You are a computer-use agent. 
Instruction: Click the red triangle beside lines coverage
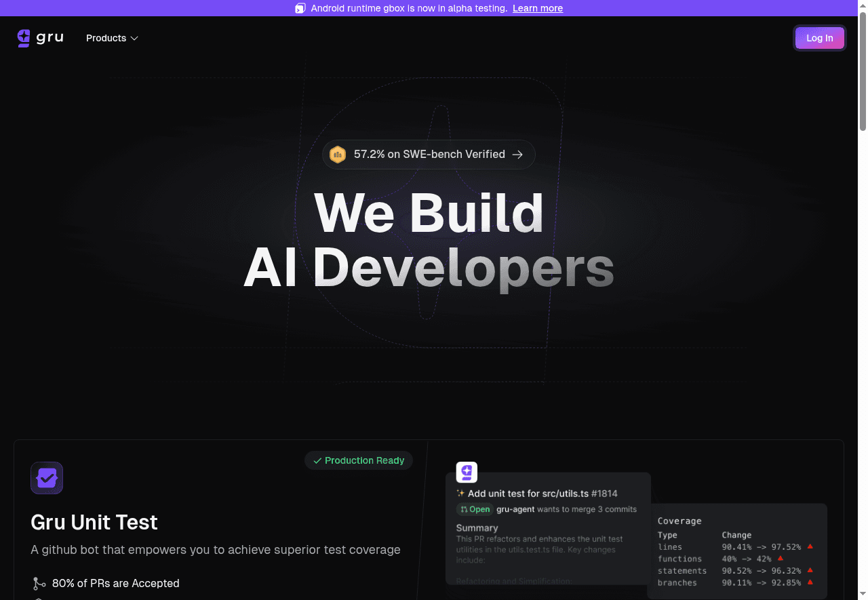(x=810, y=546)
